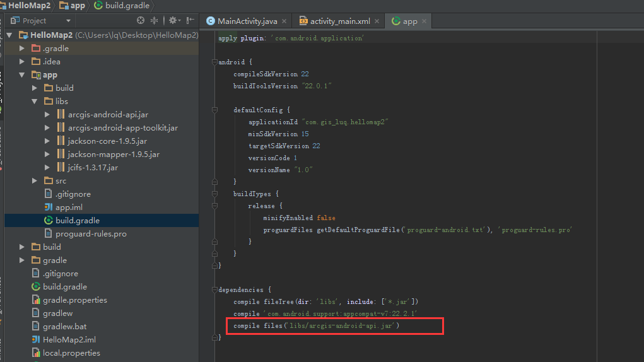Fold the buildTypes block in the gutter
This screenshot has height=362, width=644.
(214, 194)
